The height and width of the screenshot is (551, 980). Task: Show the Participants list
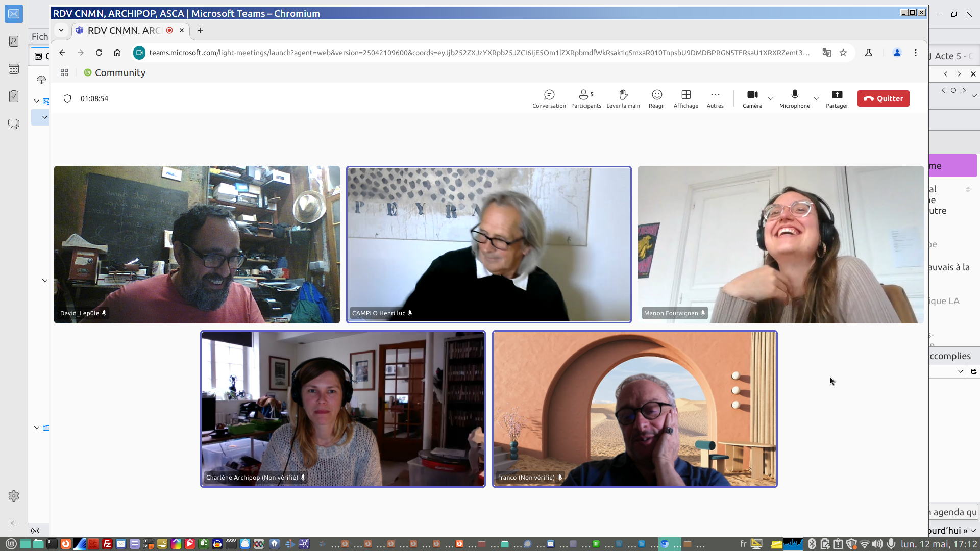585,98
